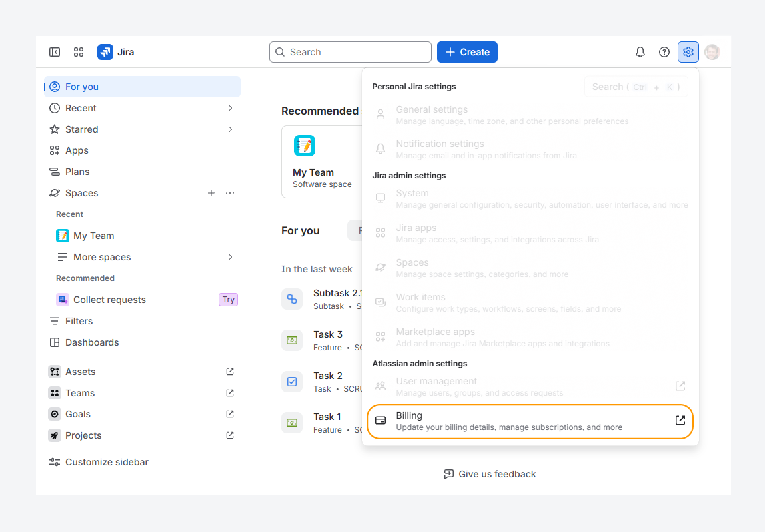Open Task 2 item
Screen dimensions: 765x532
(322, 382)
